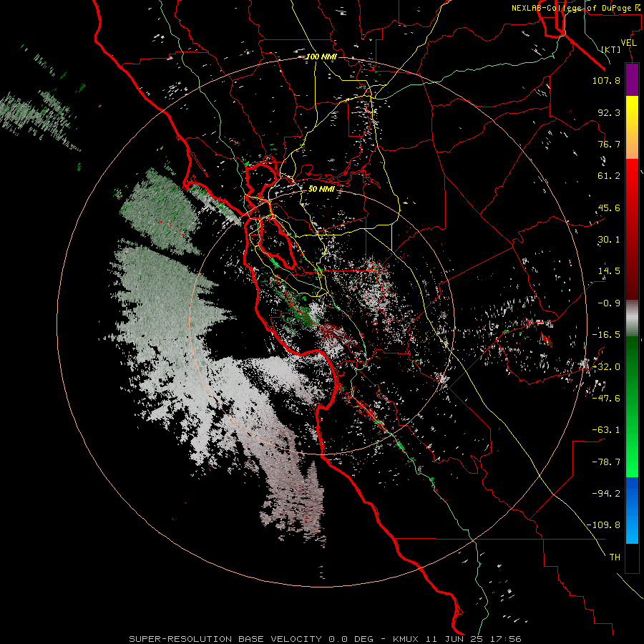Click the 107.8 legend value
The image size is (644, 644).
606,80
